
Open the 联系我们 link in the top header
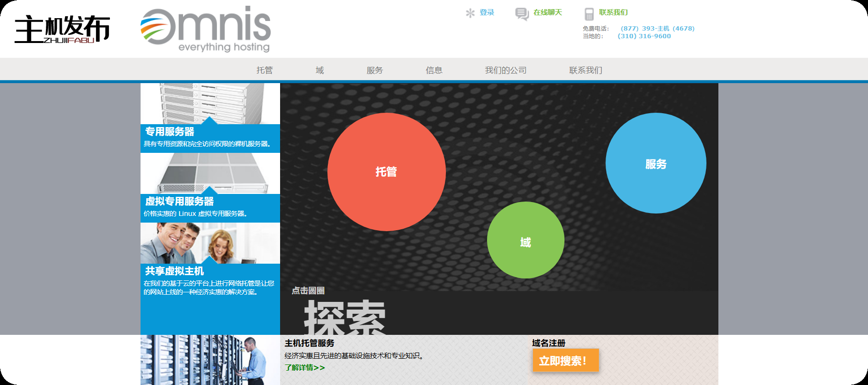click(613, 12)
